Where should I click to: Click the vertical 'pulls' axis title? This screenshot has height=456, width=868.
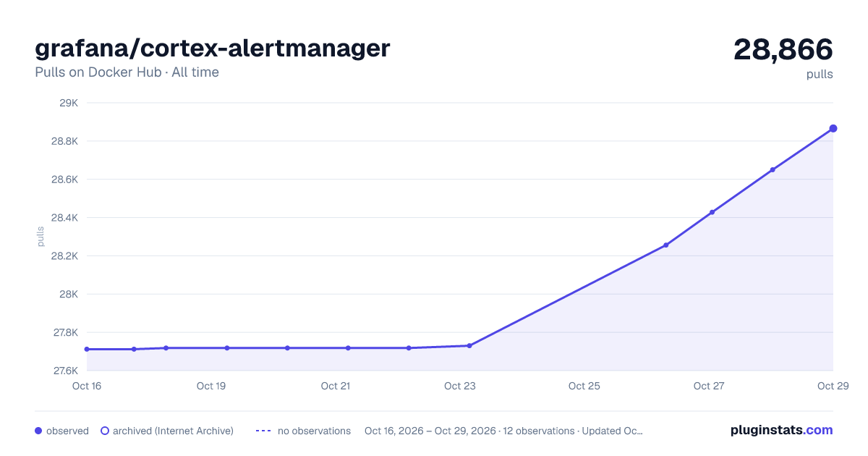click(x=41, y=237)
